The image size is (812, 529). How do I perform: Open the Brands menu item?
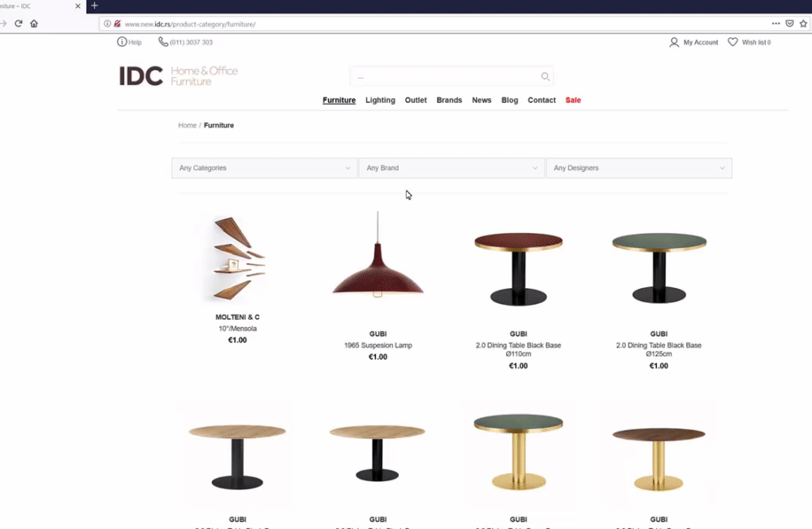click(449, 101)
